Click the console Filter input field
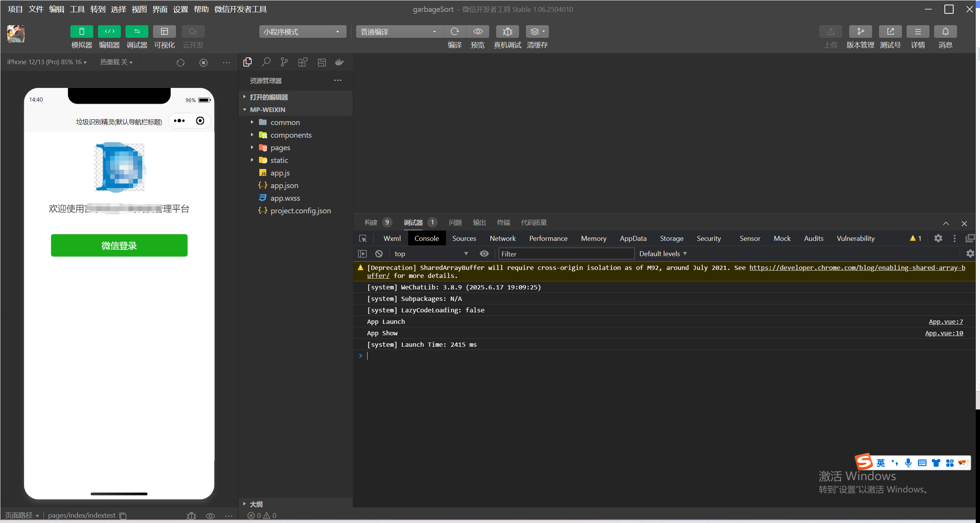 click(x=565, y=254)
